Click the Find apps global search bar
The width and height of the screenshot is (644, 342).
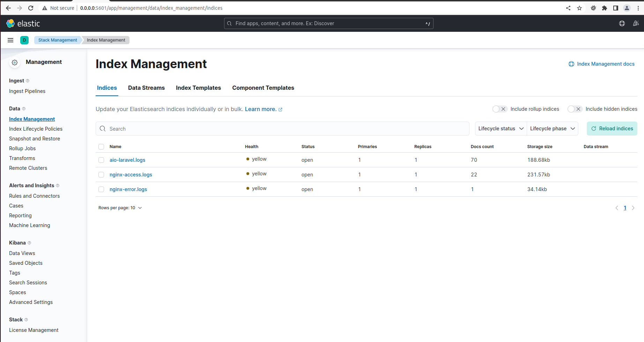(328, 23)
